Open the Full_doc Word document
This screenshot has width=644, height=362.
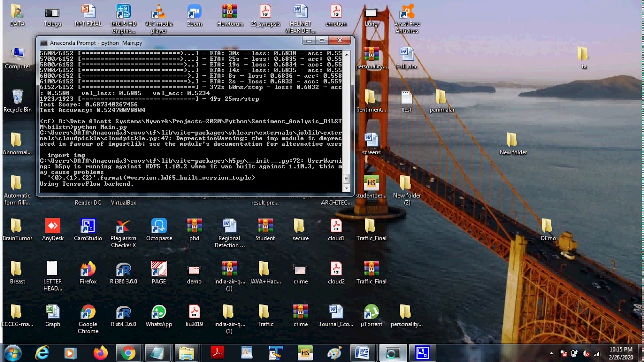(x=407, y=58)
